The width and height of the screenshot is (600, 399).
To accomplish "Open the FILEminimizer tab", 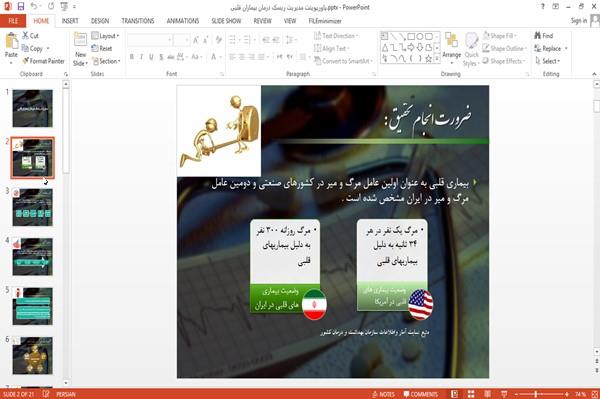I will pos(325,21).
